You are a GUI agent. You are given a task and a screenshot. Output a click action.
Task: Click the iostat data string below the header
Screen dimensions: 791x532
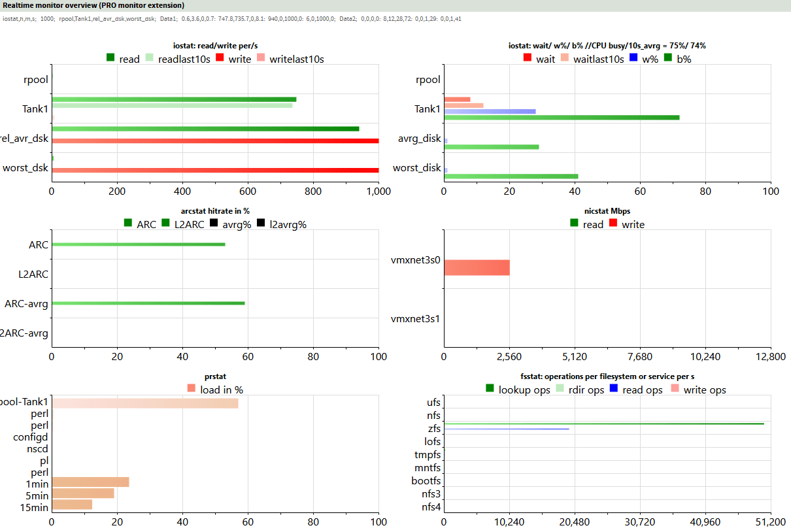232,18
